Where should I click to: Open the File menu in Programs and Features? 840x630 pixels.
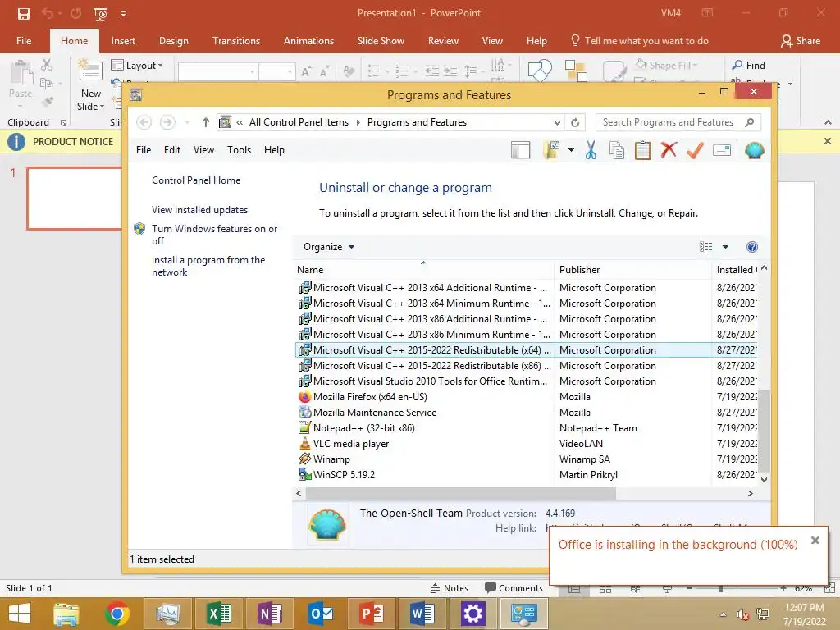(x=144, y=151)
